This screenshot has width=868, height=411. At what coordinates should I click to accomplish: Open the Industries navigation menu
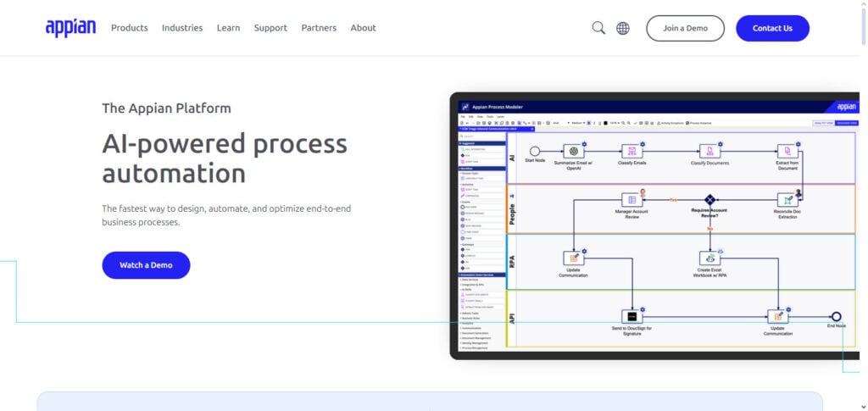pos(182,28)
